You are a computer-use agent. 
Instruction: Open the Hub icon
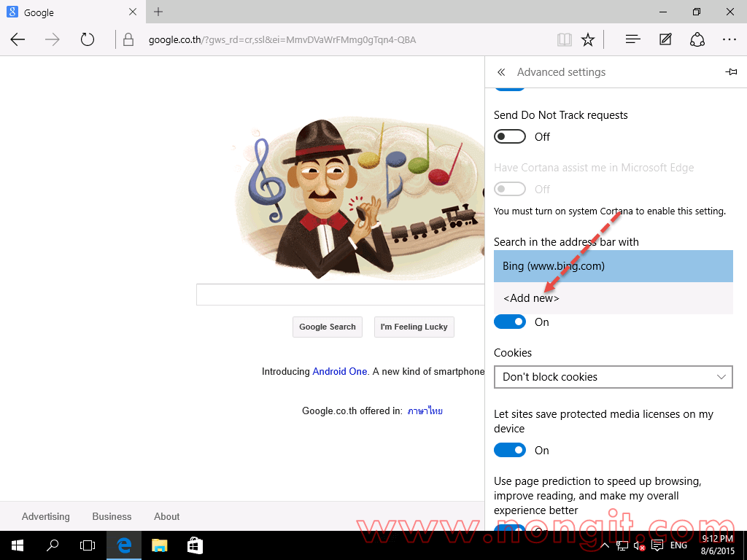pos(632,39)
